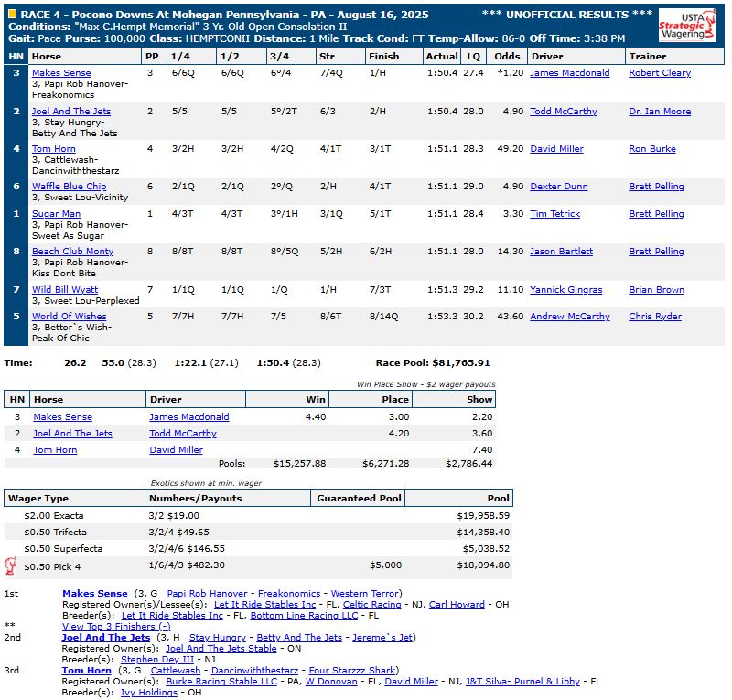Open Makes Sense in the results table
732x700 pixels.
61,73
